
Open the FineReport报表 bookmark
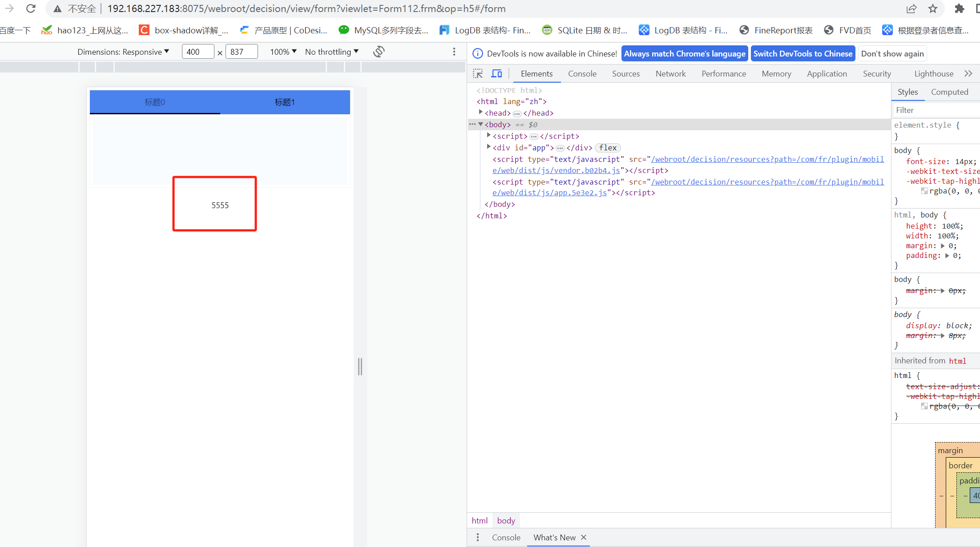click(776, 30)
